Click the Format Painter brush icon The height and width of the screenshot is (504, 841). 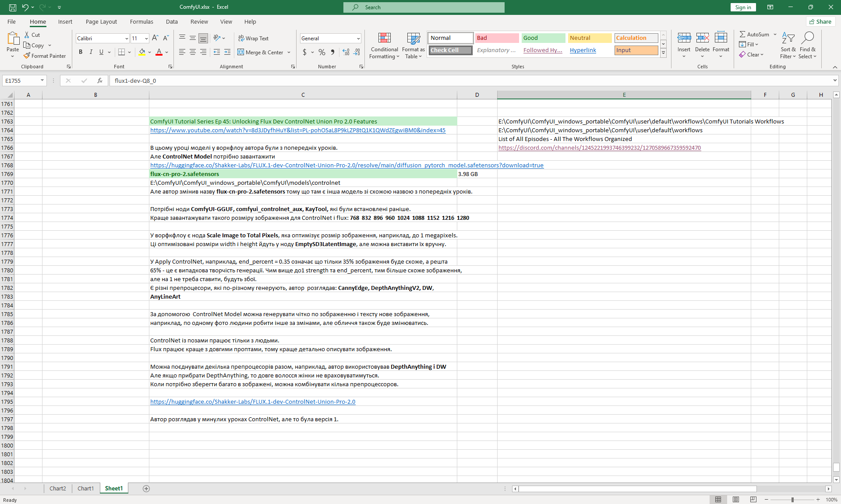pyautogui.click(x=27, y=56)
